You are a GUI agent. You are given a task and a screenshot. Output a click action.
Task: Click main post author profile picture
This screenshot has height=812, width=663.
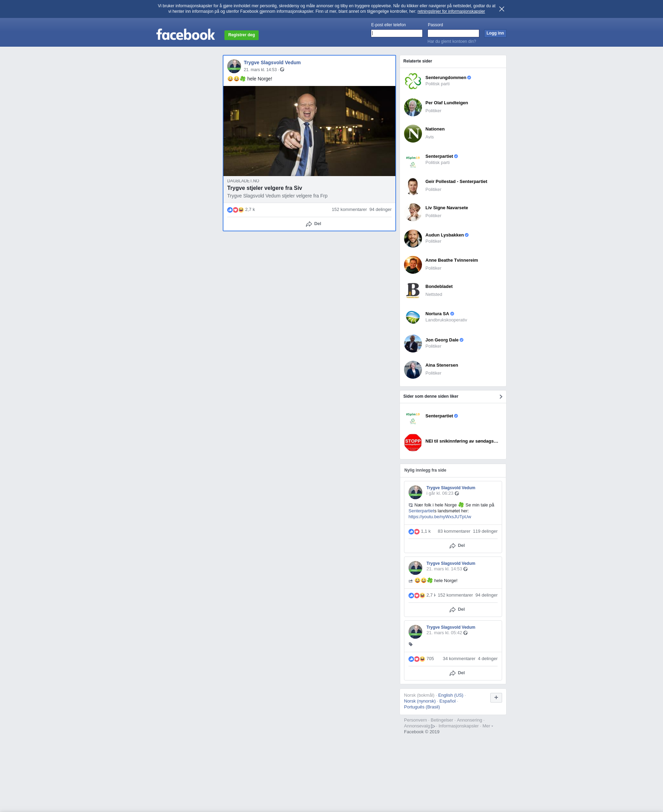pyautogui.click(x=234, y=66)
